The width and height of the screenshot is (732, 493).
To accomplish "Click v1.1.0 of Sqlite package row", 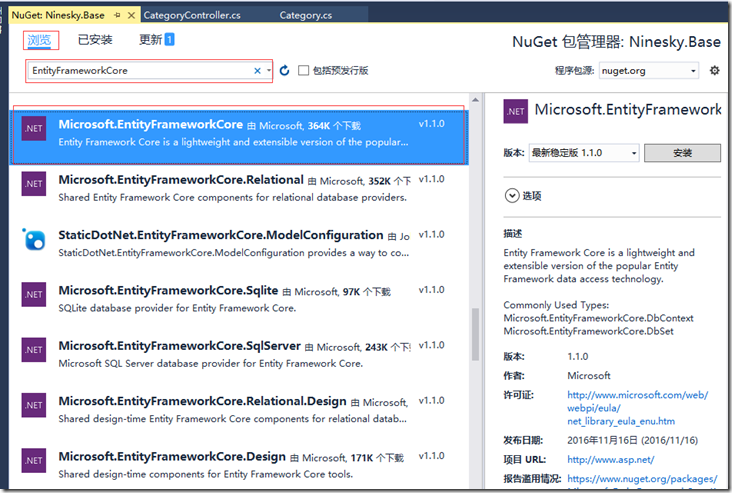I will pos(431,290).
